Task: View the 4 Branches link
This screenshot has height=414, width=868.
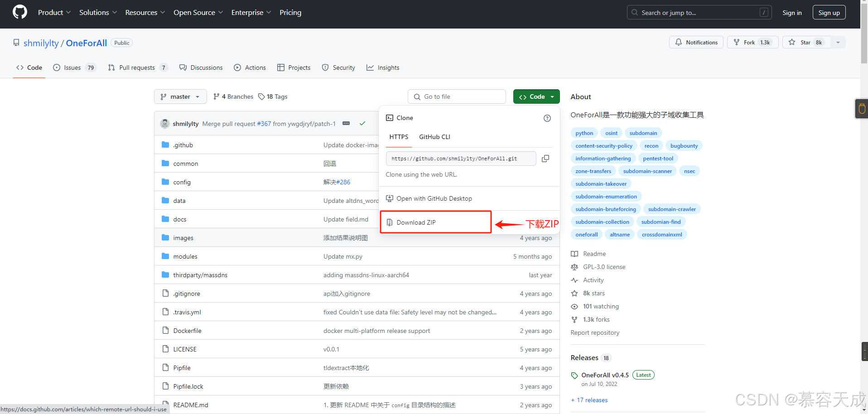Action: click(233, 96)
